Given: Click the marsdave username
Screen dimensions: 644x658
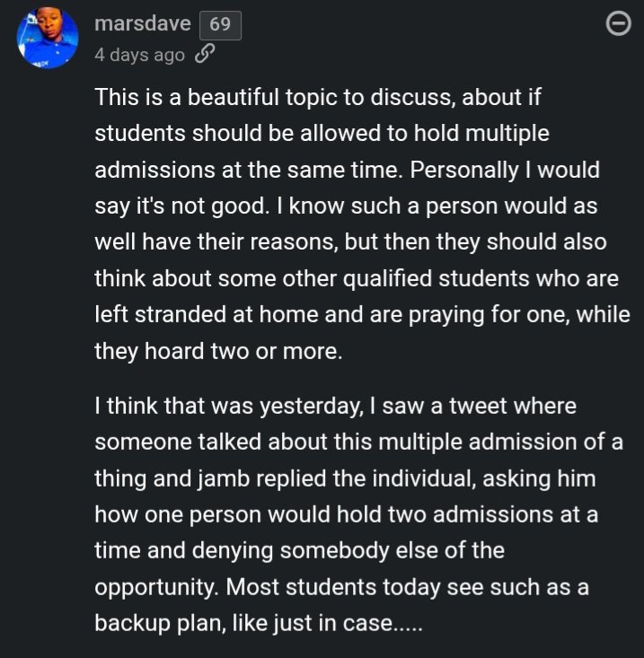Looking at the screenshot, I should 142,23.
